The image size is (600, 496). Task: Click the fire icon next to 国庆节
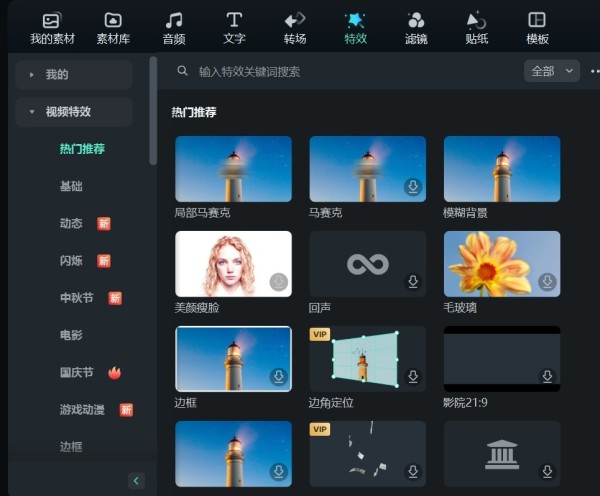click(114, 372)
